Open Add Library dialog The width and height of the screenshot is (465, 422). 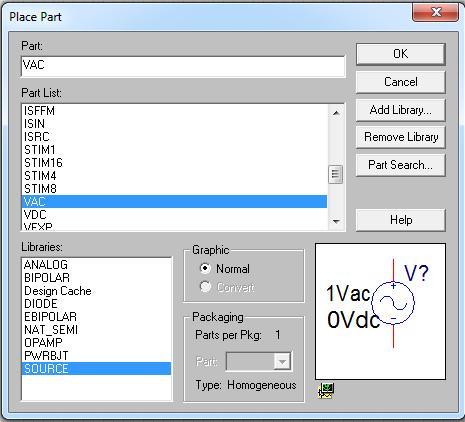point(400,110)
